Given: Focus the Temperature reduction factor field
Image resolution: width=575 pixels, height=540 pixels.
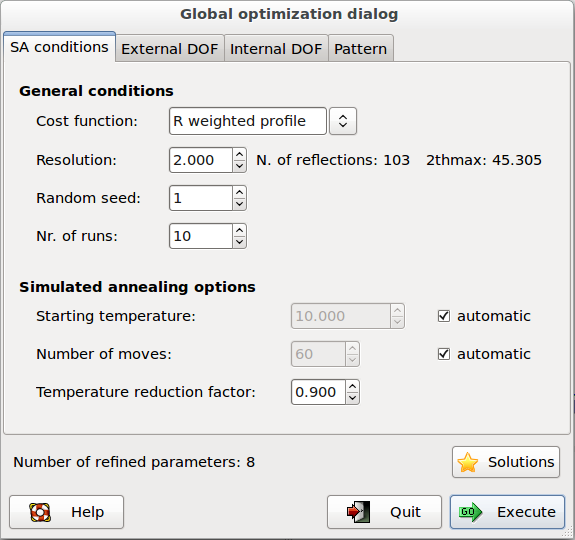Looking at the screenshot, I should [x=318, y=392].
